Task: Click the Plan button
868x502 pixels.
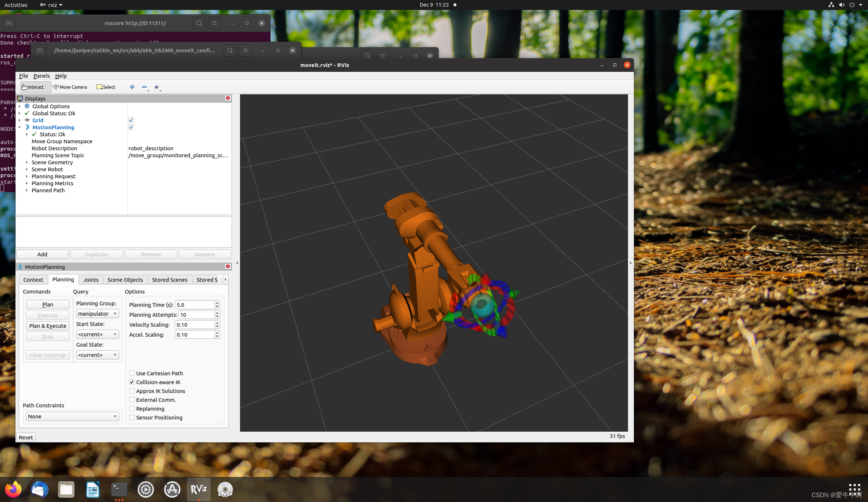Action: (x=48, y=304)
